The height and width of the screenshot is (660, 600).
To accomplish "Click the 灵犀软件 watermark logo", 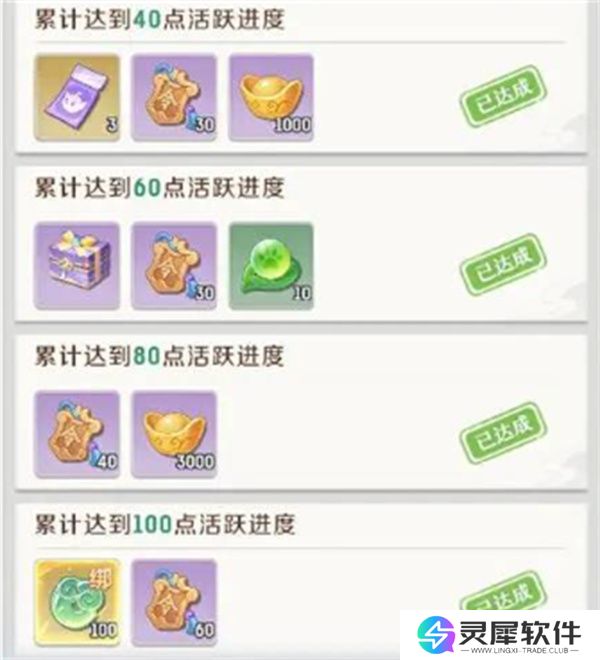I will click(498, 631).
